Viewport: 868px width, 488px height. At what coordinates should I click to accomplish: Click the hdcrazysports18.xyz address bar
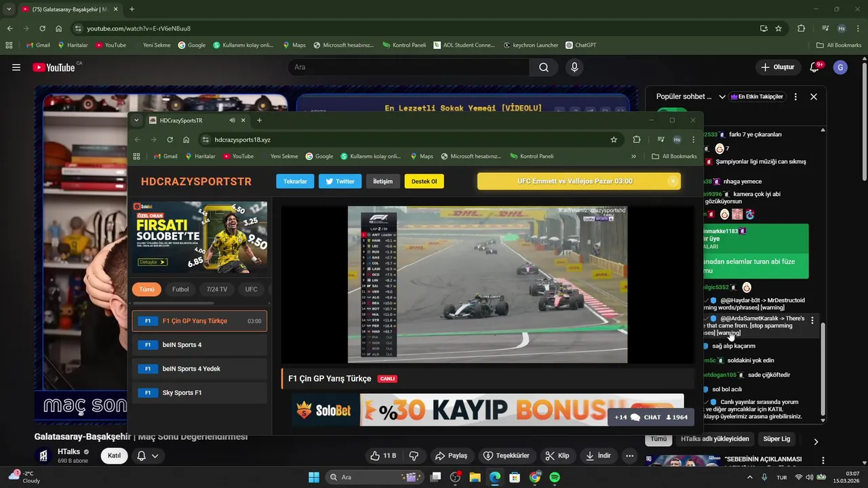(410, 140)
